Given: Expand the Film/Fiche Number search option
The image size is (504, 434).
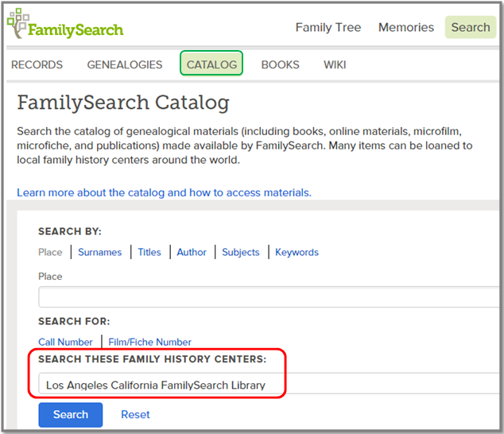Looking at the screenshot, I should 149,342.
